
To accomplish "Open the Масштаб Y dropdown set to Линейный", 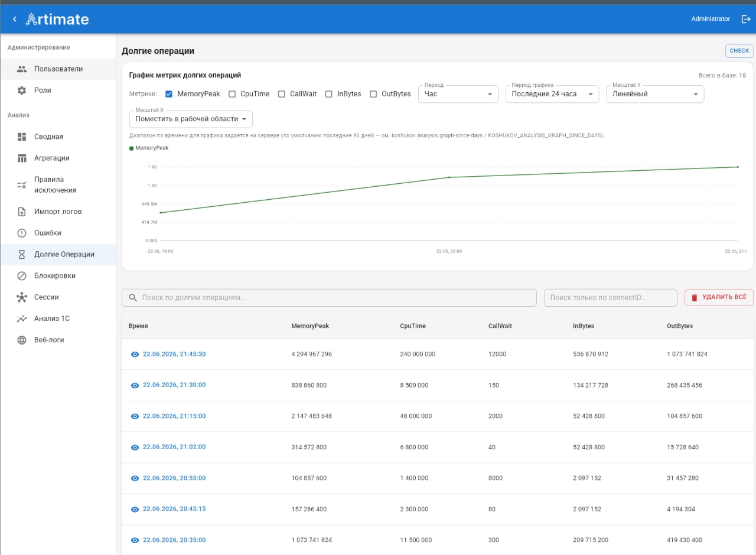I will click(655, 94).
